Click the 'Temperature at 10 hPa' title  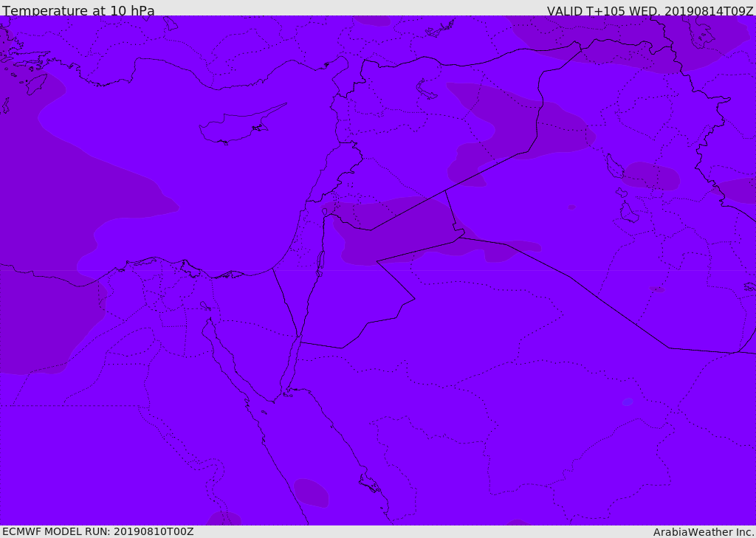tap(78, 10)
